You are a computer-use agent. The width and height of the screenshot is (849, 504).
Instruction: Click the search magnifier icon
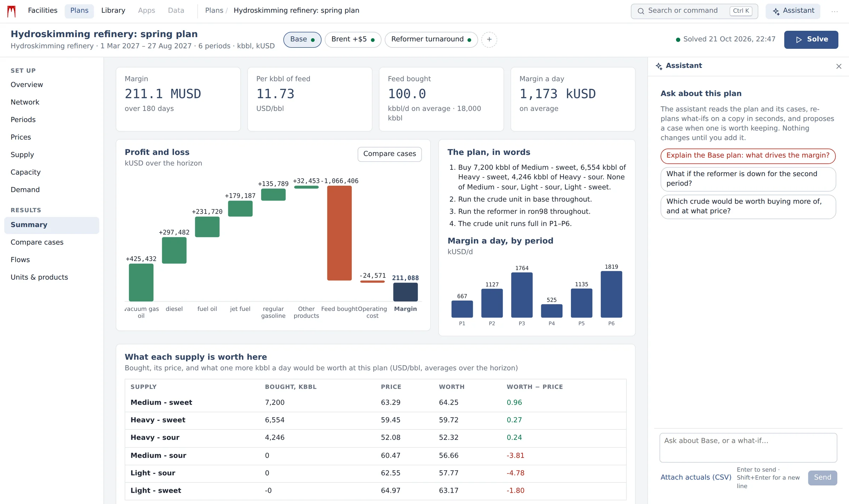tap(641, 11)
